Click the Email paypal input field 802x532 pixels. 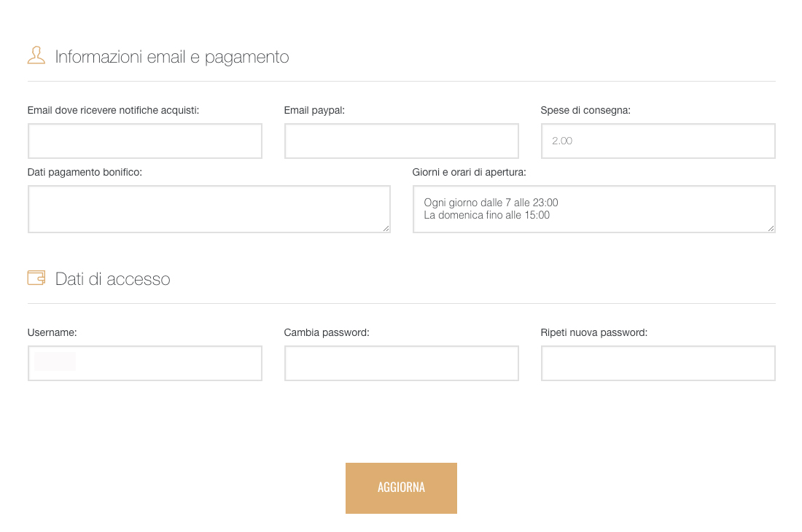402,141
